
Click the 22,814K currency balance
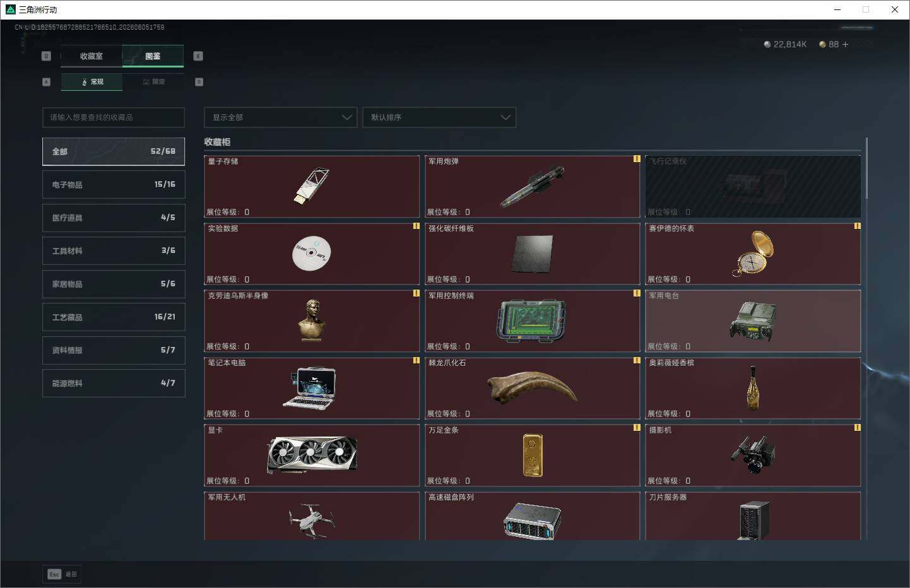785,44
